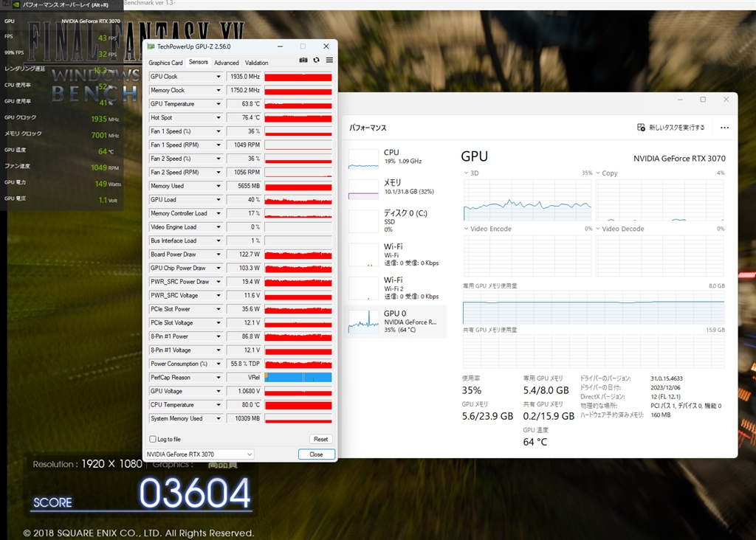Toggle the Log to file checkbox
Viewport: 756px width, 540px height.
(x=153, y=440)
